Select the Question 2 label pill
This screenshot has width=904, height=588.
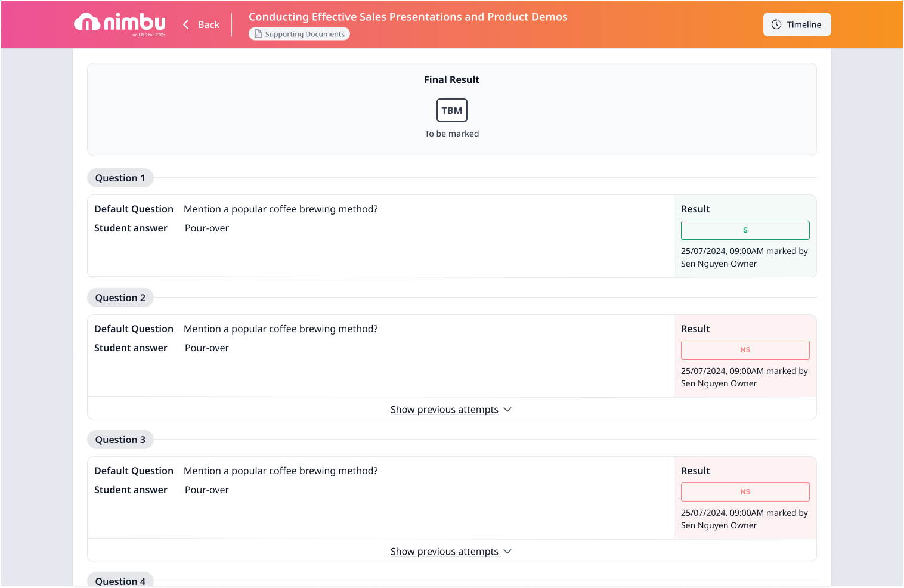point(120,298)
